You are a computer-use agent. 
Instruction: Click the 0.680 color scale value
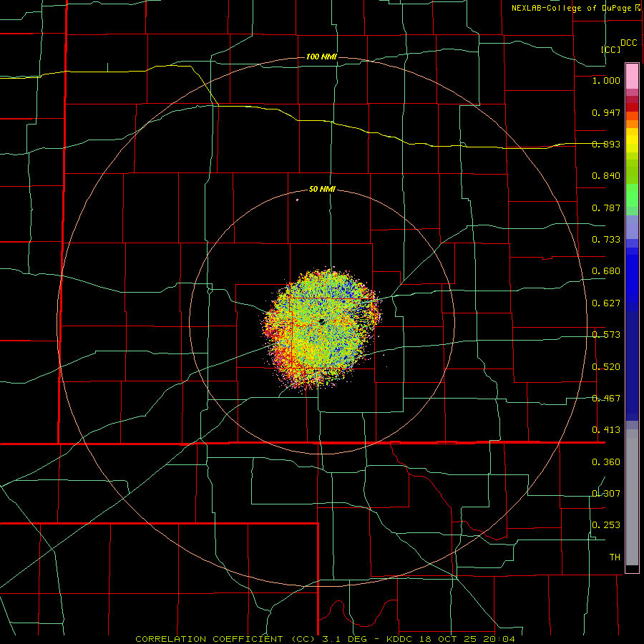pyautogui.click(x=606, y=271)
